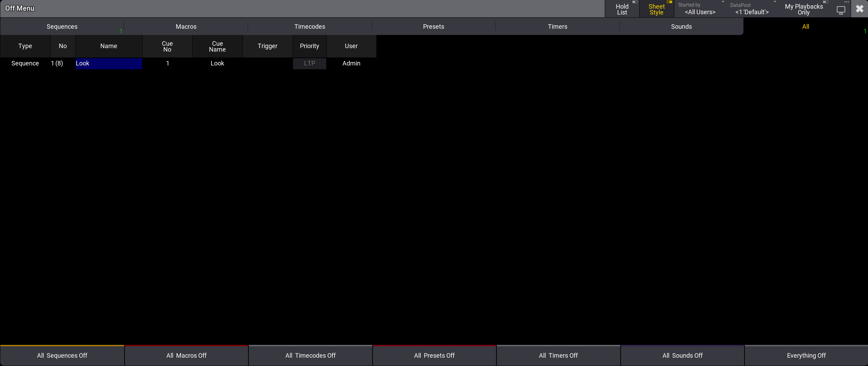Click the Cue Name column header
This screenshot has width=868, height=366.
(217, 46)
